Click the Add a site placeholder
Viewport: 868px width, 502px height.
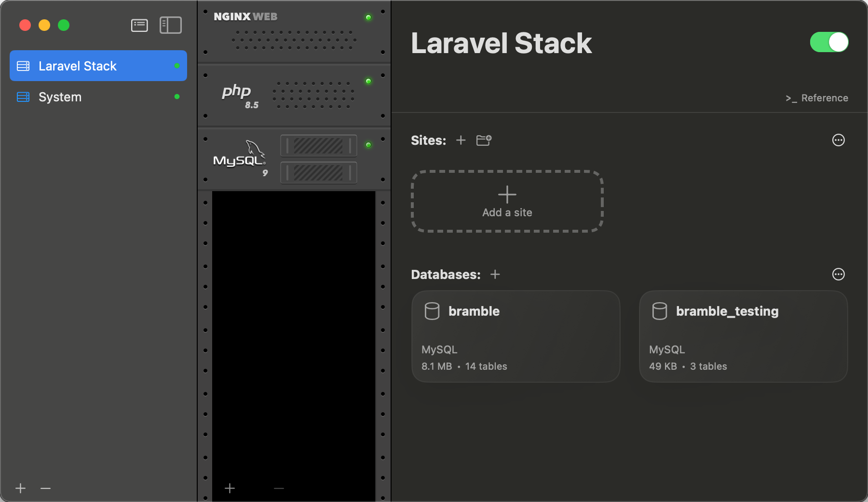coord(507,201)
